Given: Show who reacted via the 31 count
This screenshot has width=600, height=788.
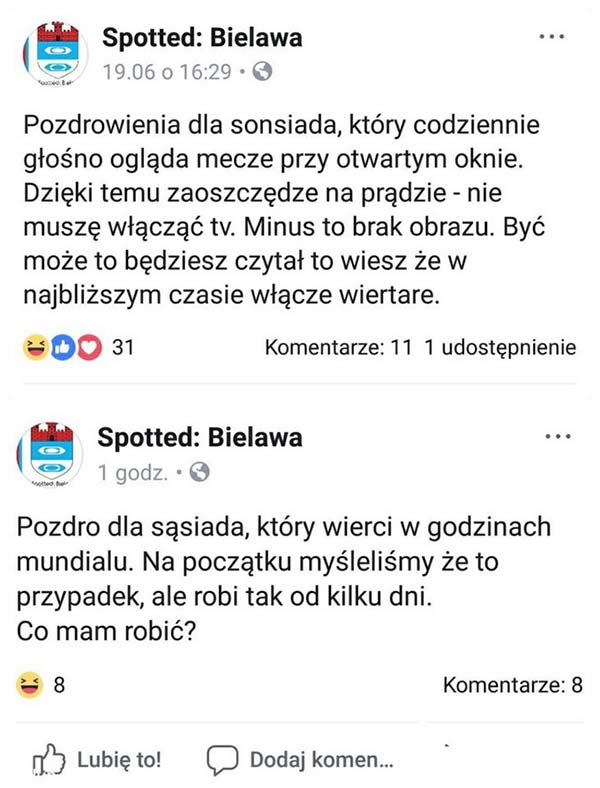Looking at the screenshot, I should tap(124, 348).
